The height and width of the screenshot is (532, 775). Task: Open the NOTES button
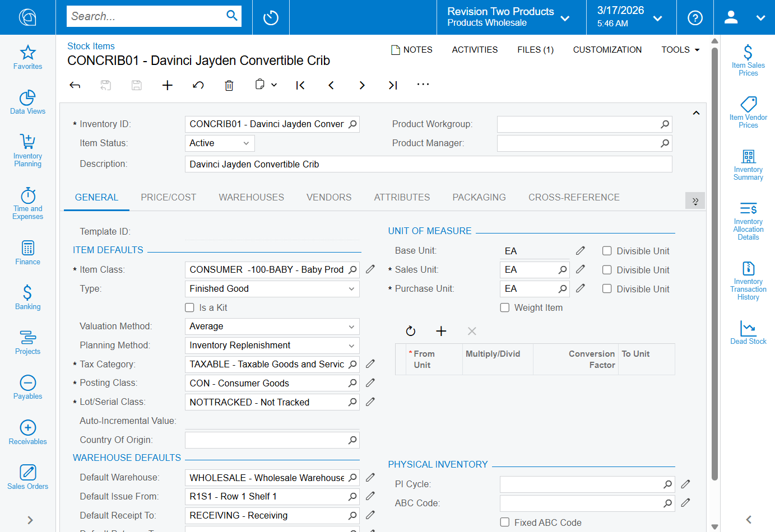[x=411, y=50]
